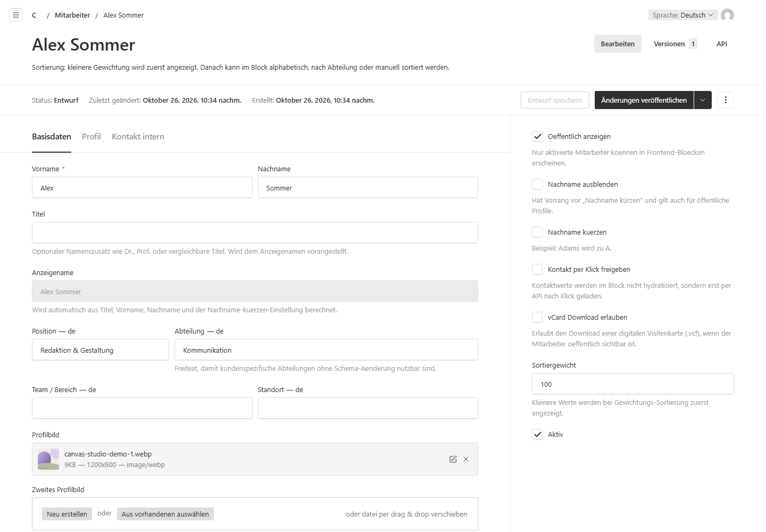Switch to the Profil tab

(91, 137)
